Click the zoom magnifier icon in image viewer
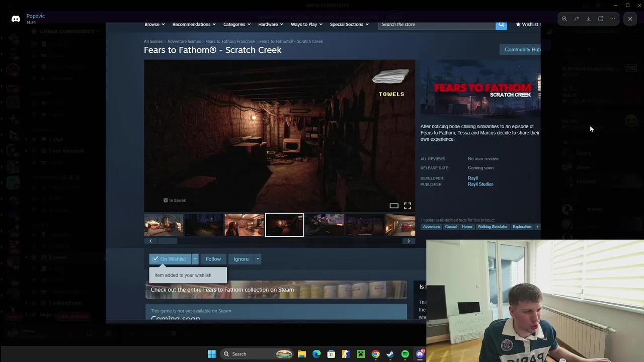 click(565, 19)
